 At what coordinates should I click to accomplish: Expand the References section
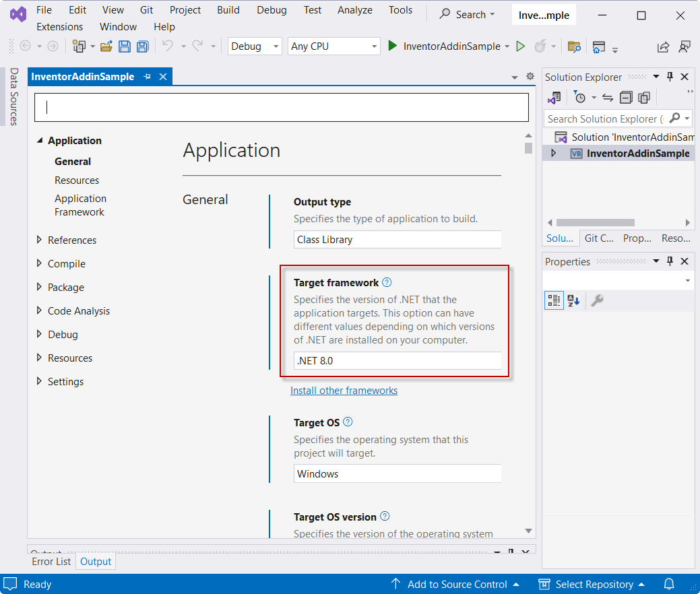pyautogui.click(x=39, y=240)
